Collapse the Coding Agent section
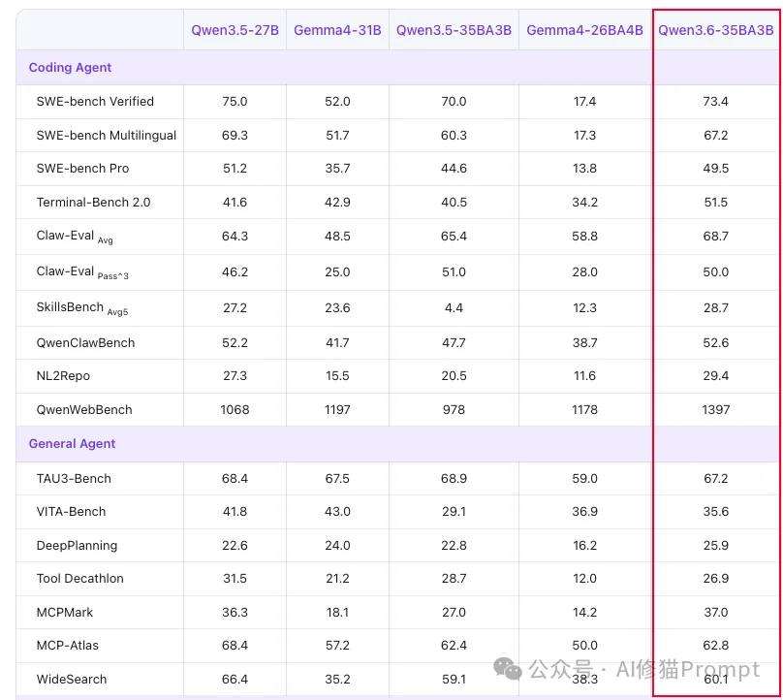This screenshot has height=700, width=783. click(x=70, y=67)
